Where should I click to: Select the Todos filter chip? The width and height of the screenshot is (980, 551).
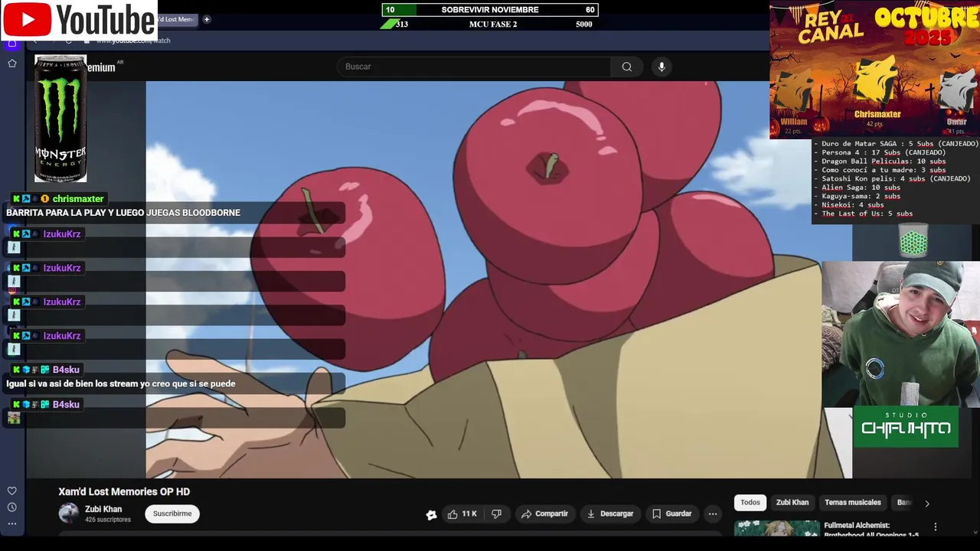pyautogui.click(x=750, y=503)
